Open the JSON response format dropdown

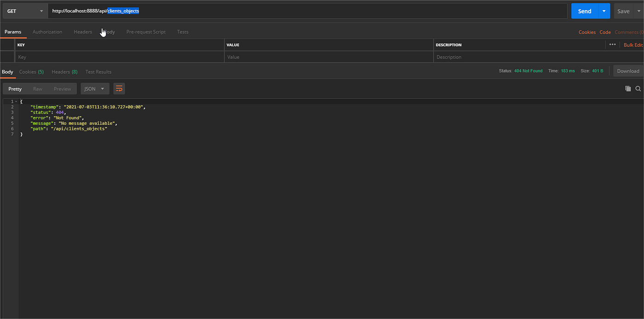[95, 88]
